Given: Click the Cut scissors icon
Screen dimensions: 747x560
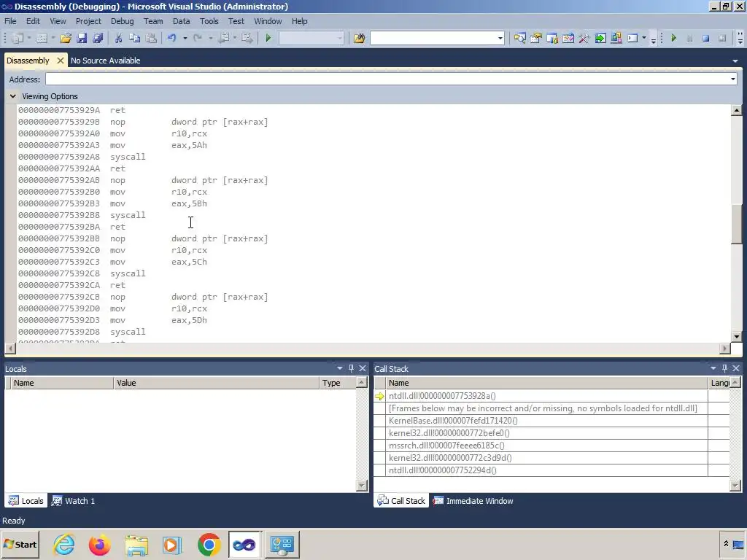Looking at the screenshot, I should pos(119,38).
